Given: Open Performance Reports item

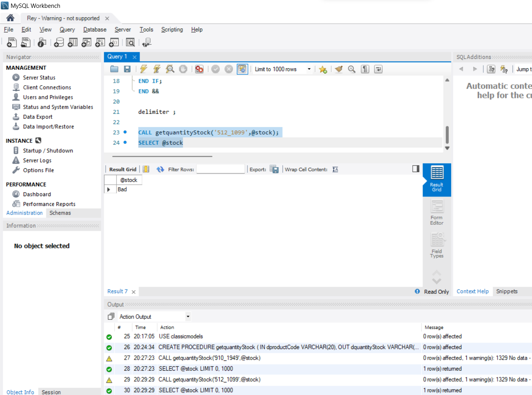Looking at the screenshot, I should tap(49, 204).
